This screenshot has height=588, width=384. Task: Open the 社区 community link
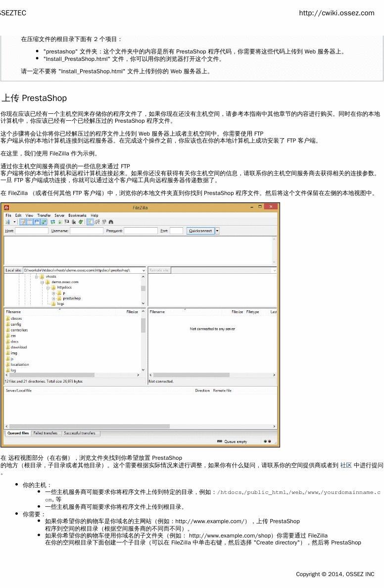click(345, 465)
